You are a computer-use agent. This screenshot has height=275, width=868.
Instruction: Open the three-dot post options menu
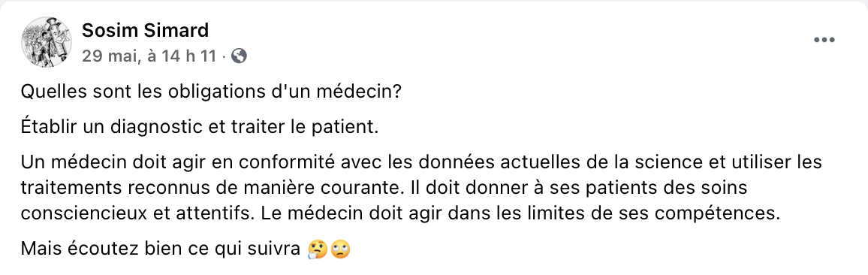[824, 40]
